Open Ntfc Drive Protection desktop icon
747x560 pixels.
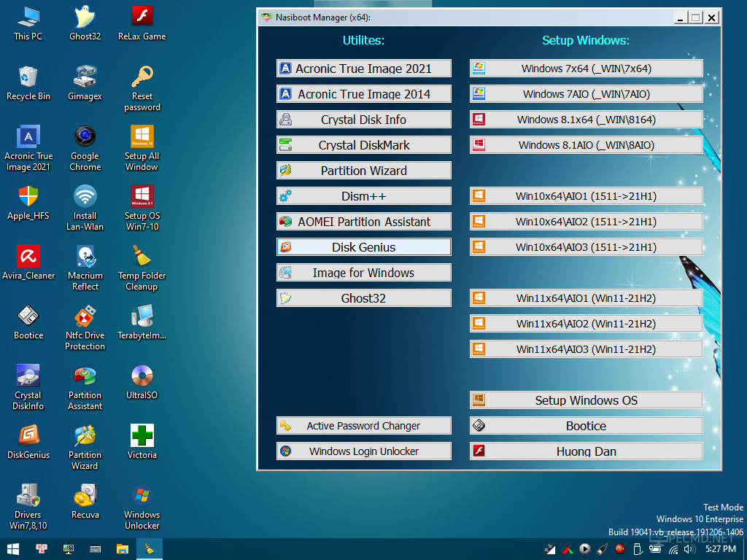(x=85, y=328)
